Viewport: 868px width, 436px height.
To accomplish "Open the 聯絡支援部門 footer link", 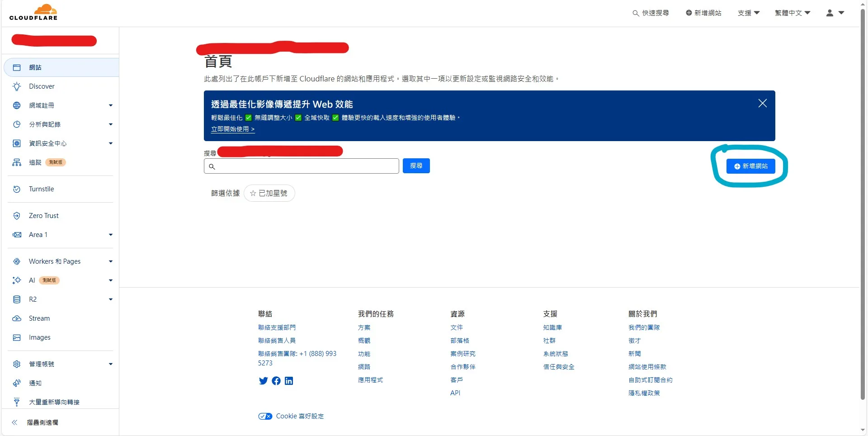I will [277, 327].
